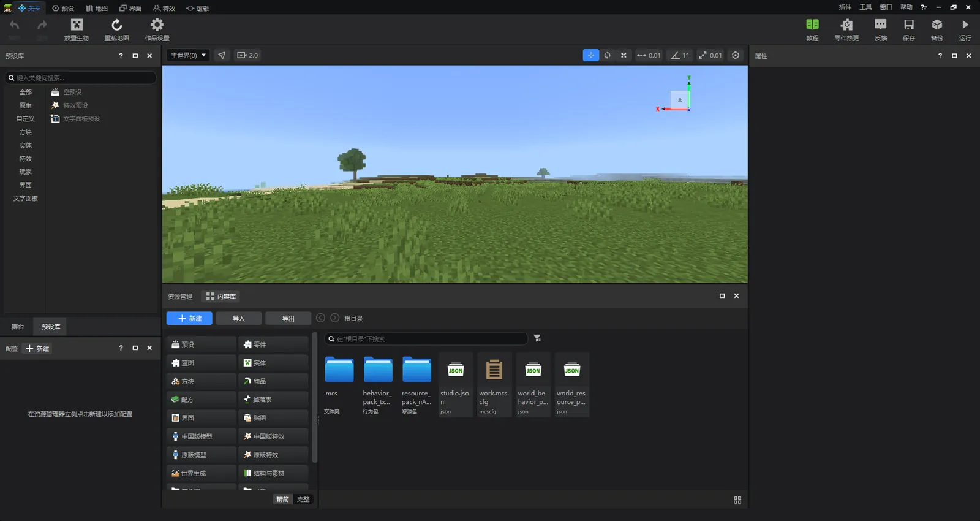This screenshot has height=521, width=980.
Task: Select the rotate gizmo tool
Action: (x=608, y=55)
